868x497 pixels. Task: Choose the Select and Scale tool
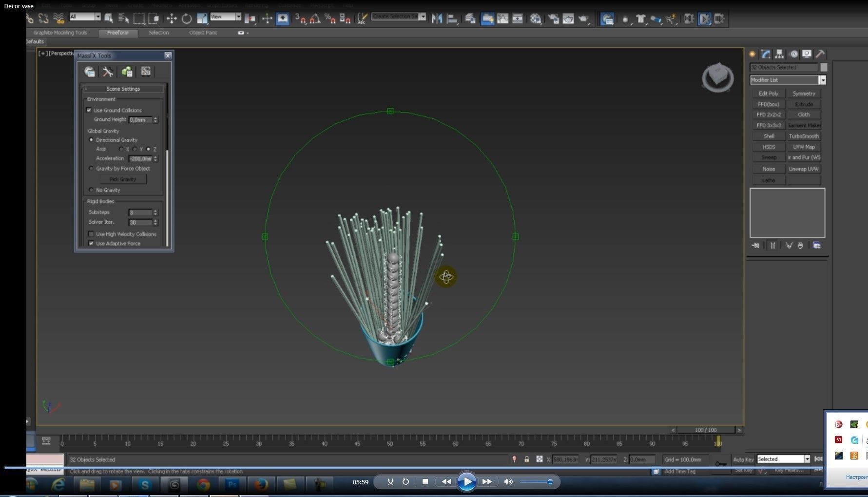(x=202, y=19)
